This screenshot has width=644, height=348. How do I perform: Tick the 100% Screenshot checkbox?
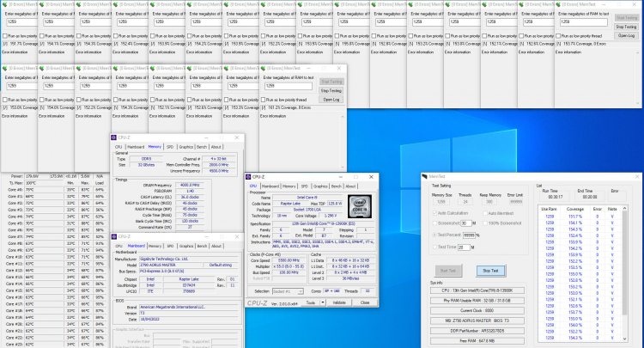(x=487, y=223)
